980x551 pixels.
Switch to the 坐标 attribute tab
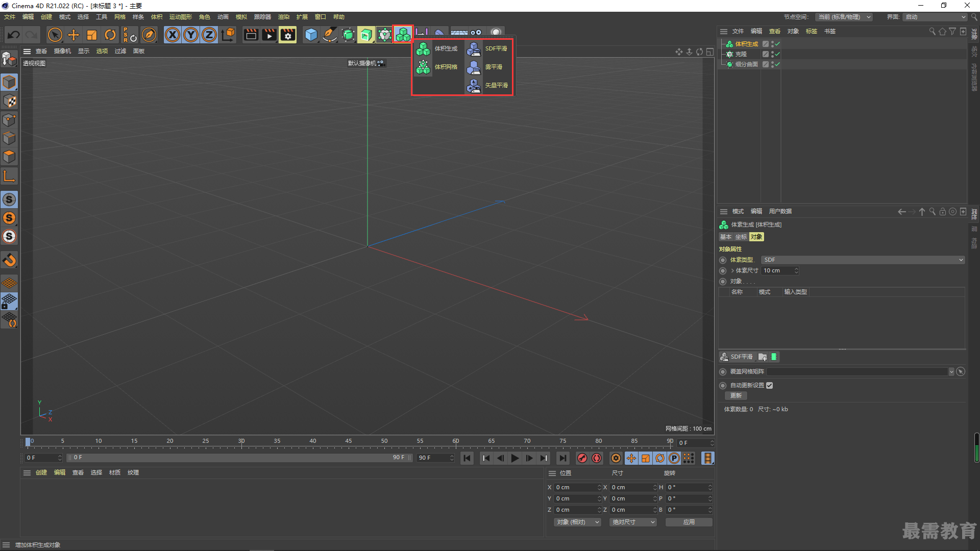click(x=741, y=237)
